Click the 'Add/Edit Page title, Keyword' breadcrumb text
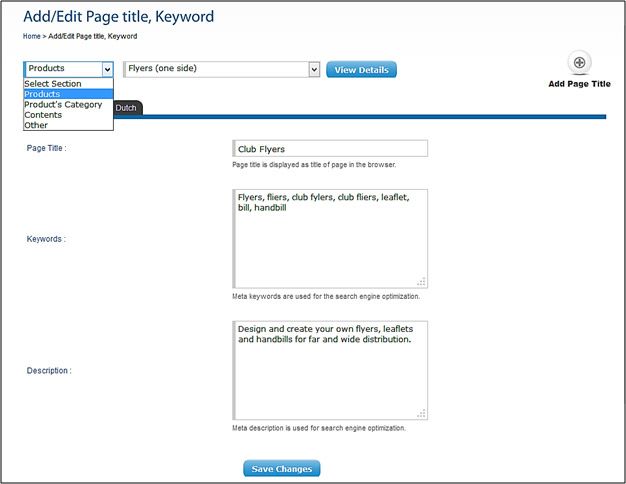 tap(93, 36)
